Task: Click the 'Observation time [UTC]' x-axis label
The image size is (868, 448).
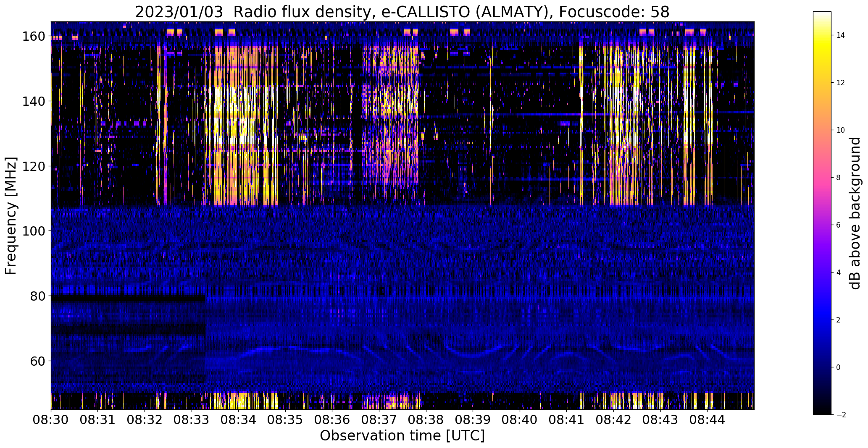Action: click(x=402, y=436)
